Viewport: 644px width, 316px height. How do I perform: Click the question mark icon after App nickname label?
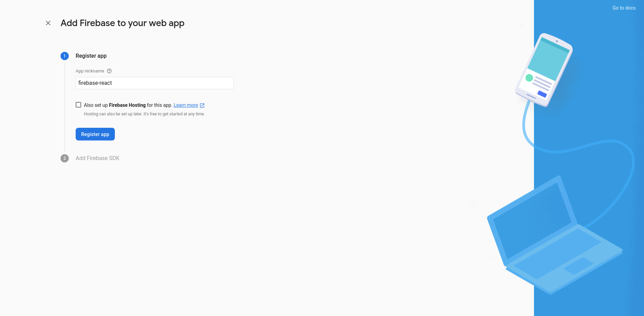(109, 71)
